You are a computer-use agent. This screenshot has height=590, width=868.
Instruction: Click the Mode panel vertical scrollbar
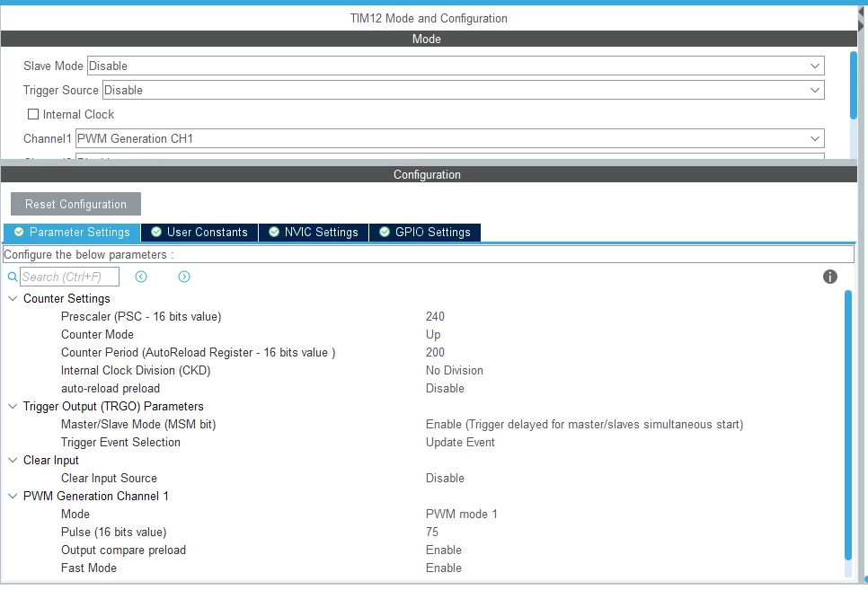pos(854,84)
